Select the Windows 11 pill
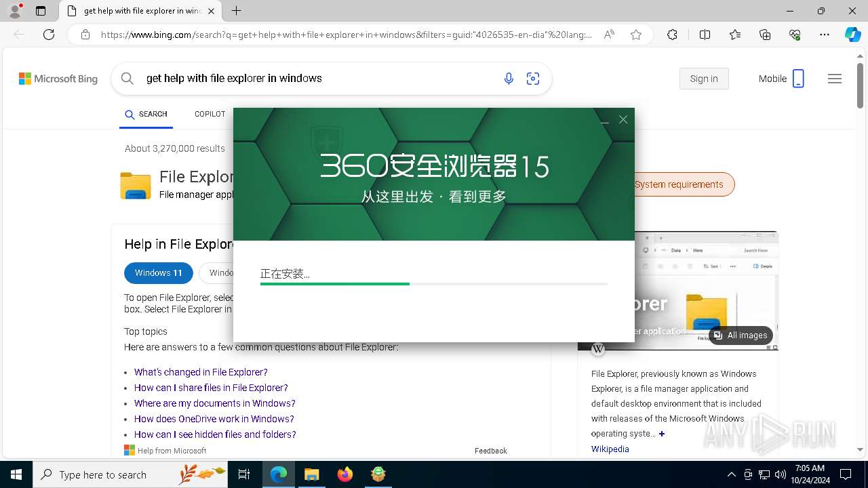868x488 pixels. tap(159, 273)
